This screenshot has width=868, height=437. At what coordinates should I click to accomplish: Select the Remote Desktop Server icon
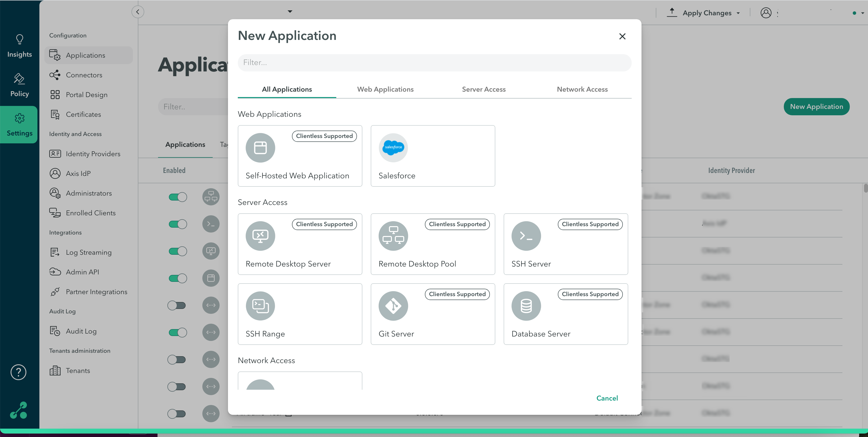(260, 236)
